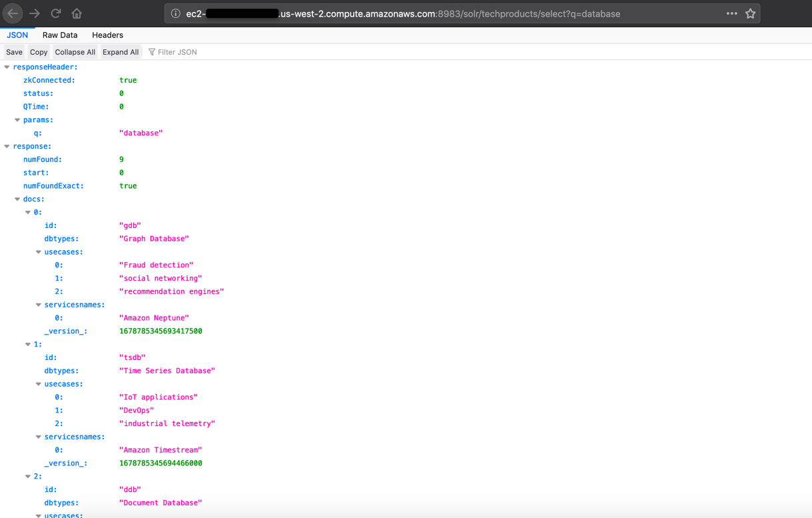The height and width of the screenshot is (518, 812).
Task: Click the back navigation arrow
Action: pyautogui.click(x=12, y=13)
